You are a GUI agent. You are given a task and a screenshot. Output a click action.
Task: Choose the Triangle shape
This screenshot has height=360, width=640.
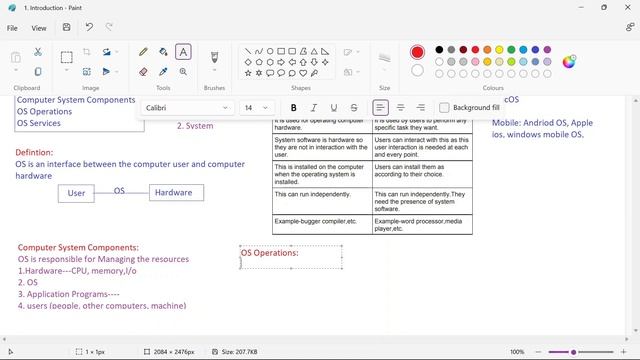click(314, 51)
